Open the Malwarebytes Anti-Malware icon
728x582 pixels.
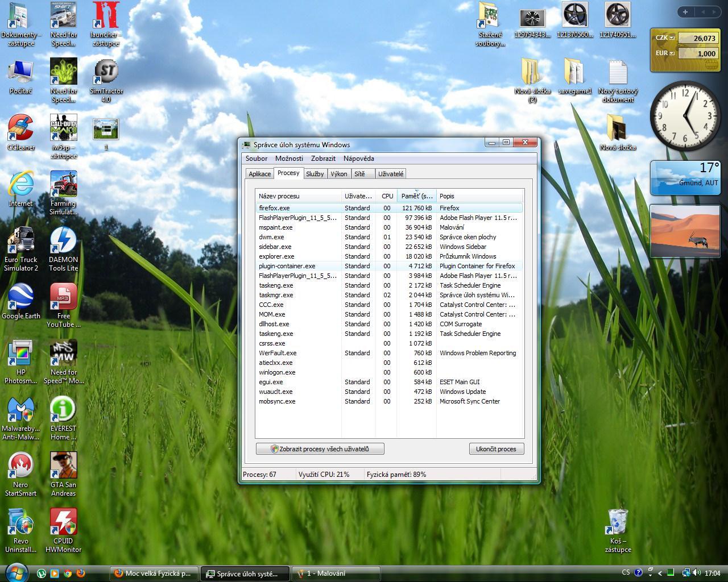click(21, 410)
